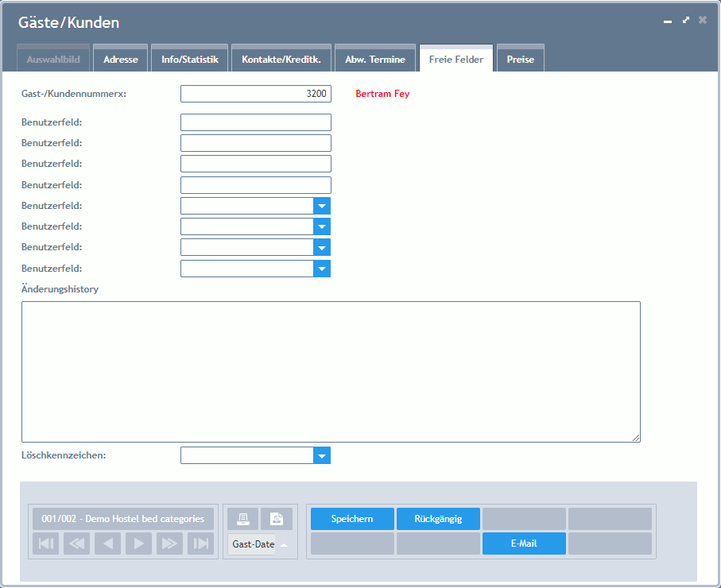Go to the next record

138,544
